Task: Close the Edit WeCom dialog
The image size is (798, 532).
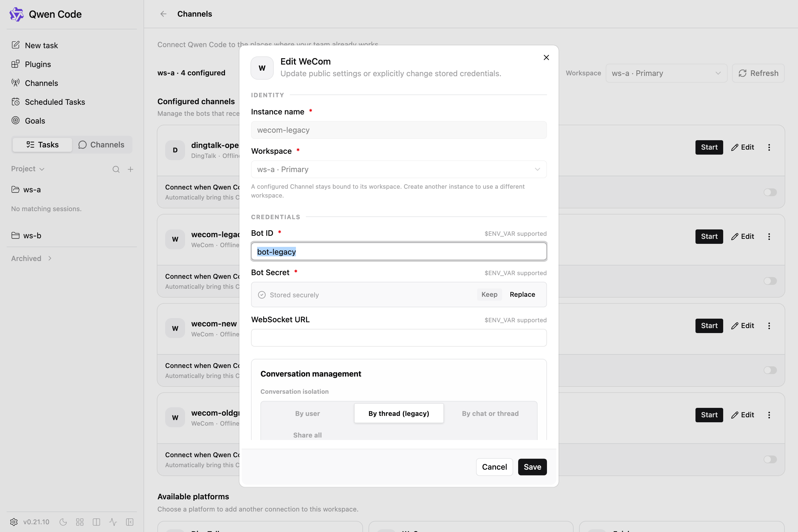Action: coord(546,57)
